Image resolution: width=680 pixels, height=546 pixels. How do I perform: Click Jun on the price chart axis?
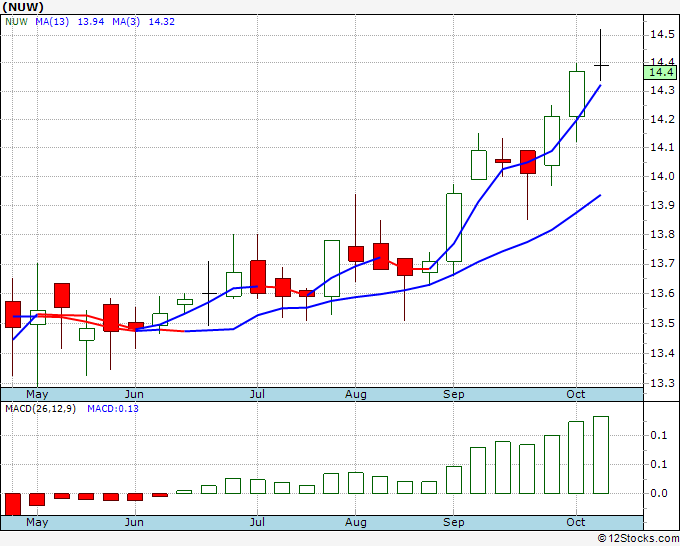[x=134, y=395]
